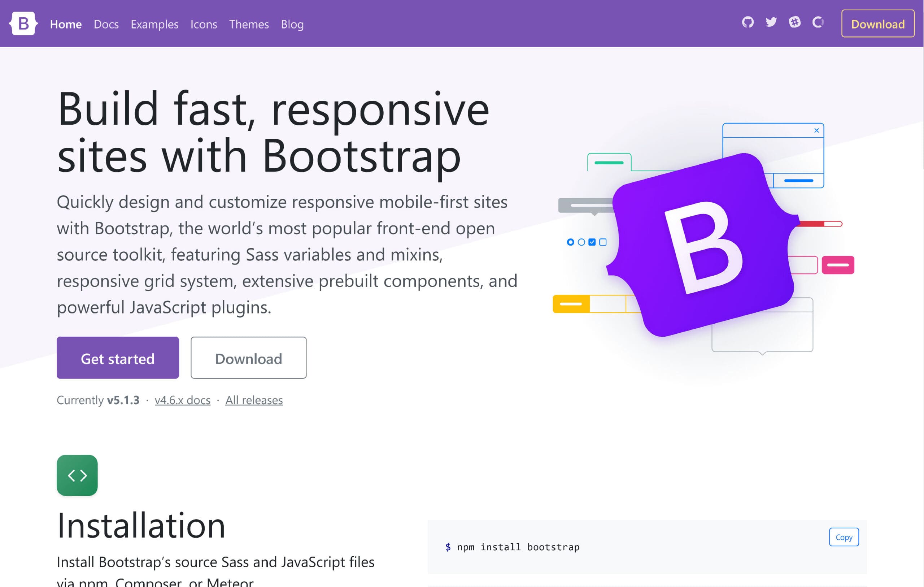Open the v4.6.x docs link
924x587 pixels.
point(182,400)
